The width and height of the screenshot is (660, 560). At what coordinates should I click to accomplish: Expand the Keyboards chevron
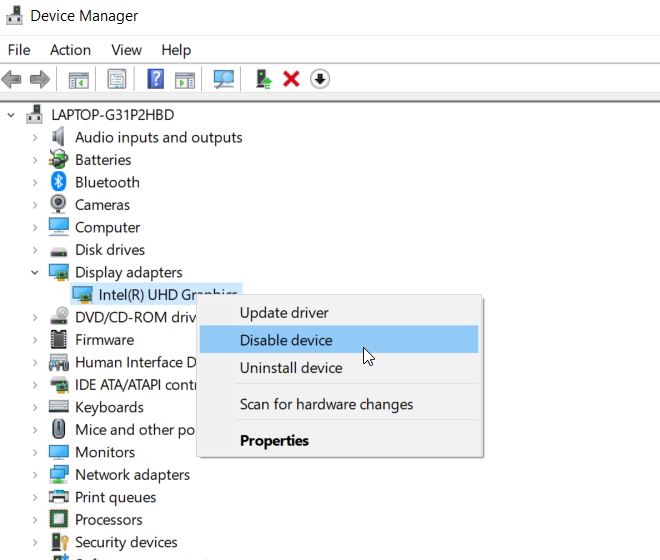point(35,407)
